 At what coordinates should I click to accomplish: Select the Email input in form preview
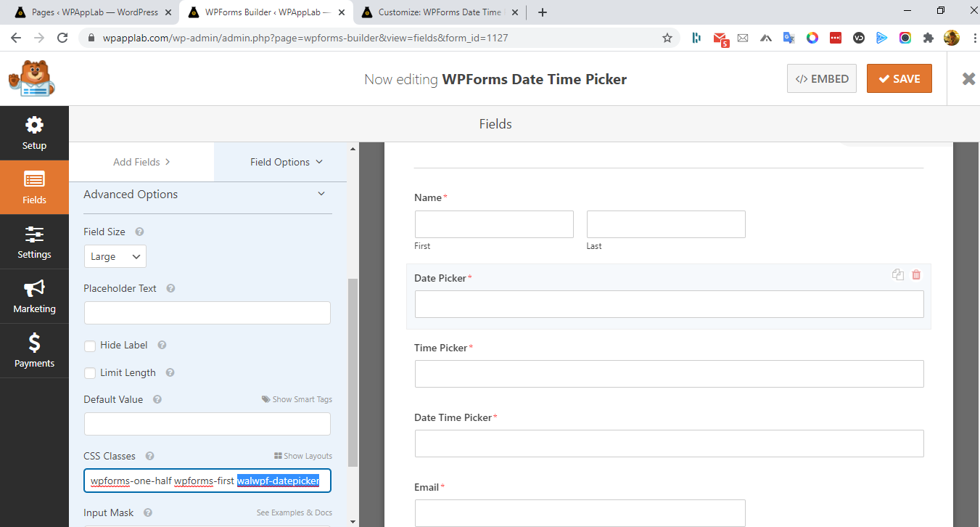580,513
